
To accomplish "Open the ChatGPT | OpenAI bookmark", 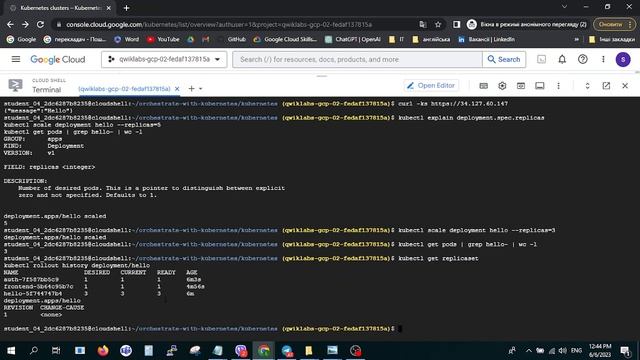I will (x=352, y=39).
